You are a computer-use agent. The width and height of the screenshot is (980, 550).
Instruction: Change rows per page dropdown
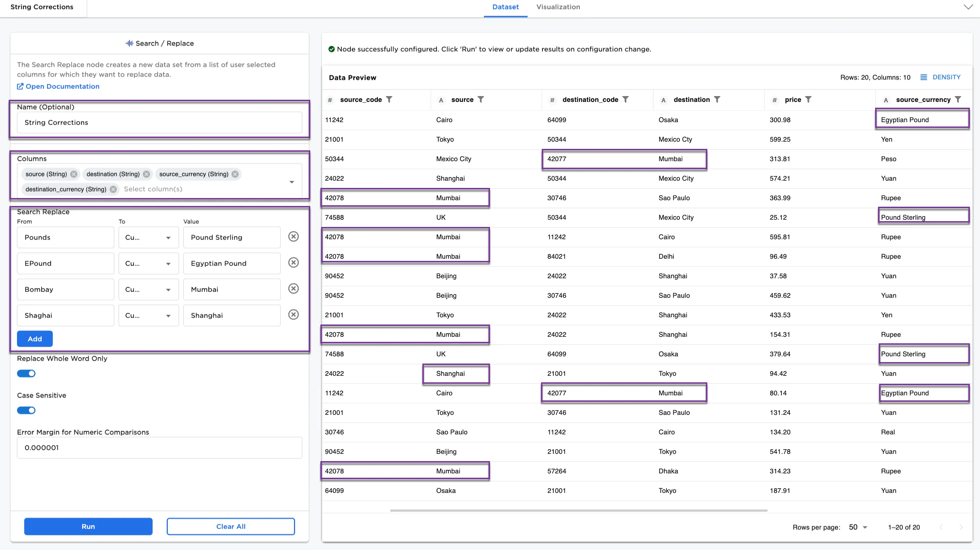tap(857, 527)
